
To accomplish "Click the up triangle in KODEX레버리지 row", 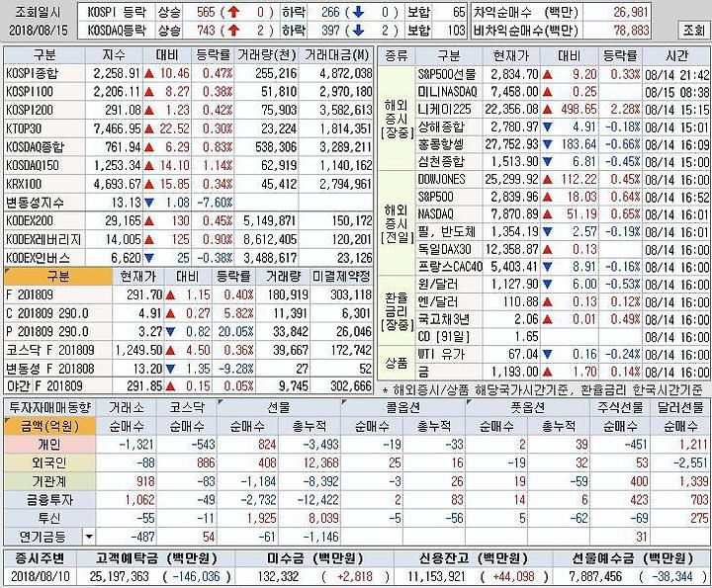I will pyautogui.click(x=149, y=239).
